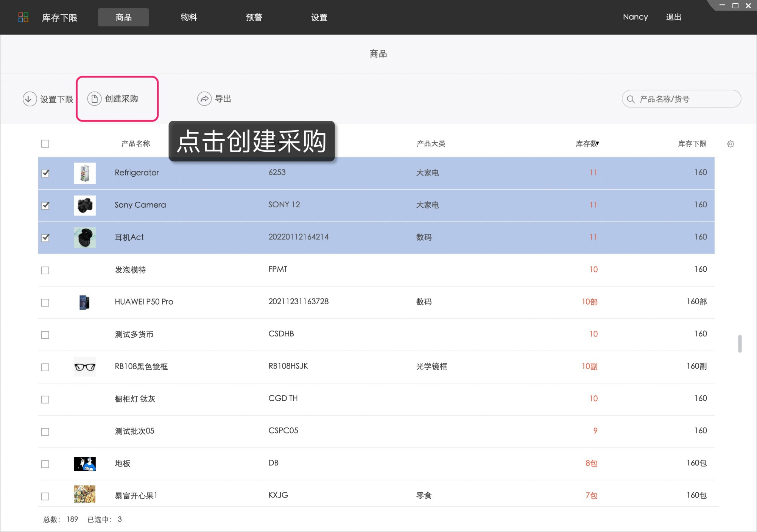Toggle the select-all header checkbox
The image size is (757, 532).
pos(45,144)
